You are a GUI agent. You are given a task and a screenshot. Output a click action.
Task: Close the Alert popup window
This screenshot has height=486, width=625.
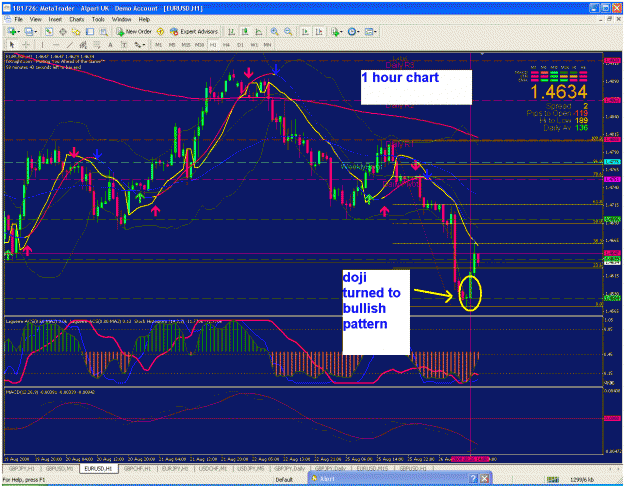484,478
